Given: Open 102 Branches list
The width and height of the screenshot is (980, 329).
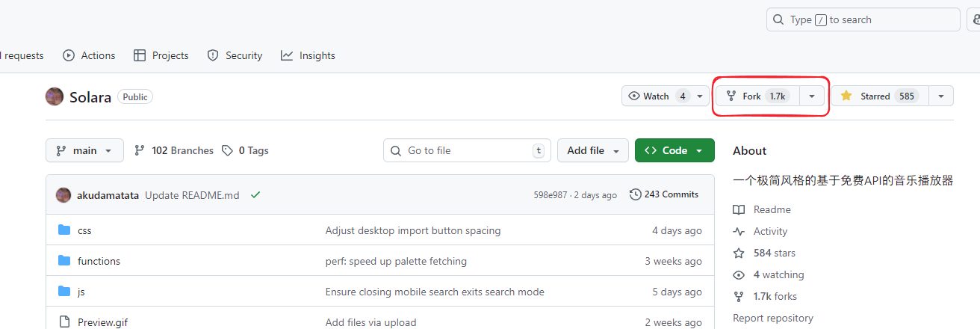Looking at the screenshot, I should pos(173,150).
